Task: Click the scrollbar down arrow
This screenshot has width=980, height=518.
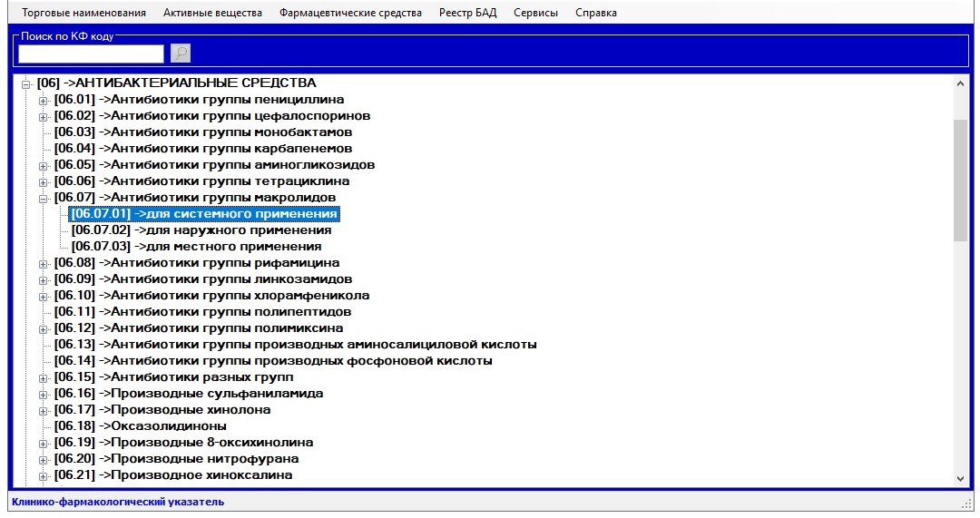Action: coord(961,478)
